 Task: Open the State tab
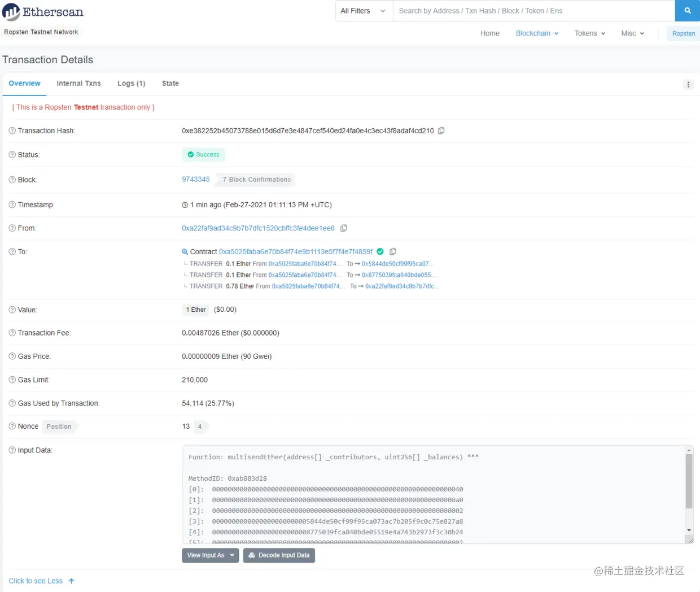[x=170, y=84]
